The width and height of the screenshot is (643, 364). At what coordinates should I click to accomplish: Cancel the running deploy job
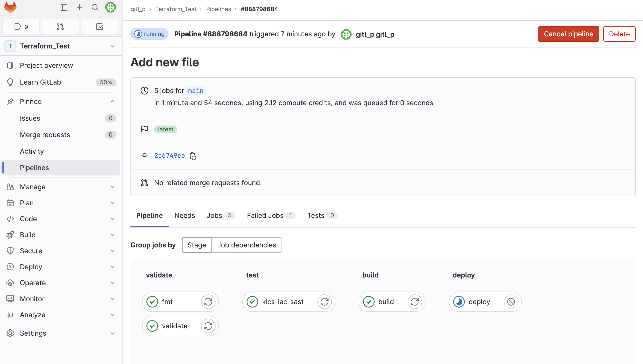[511, 301]
